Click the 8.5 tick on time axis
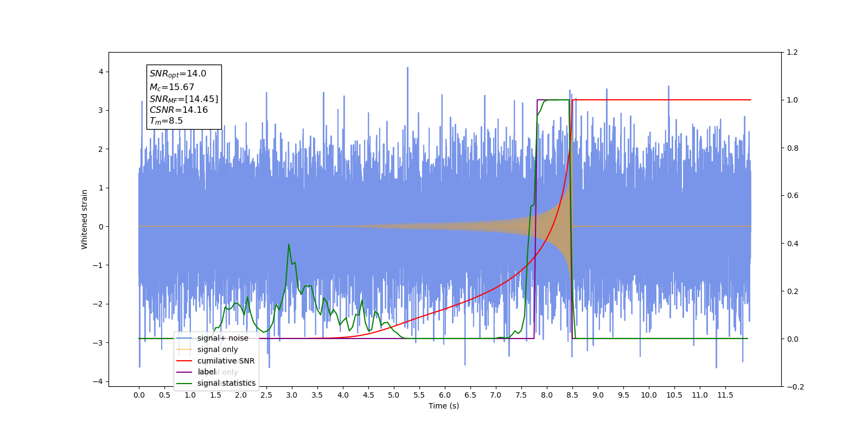868x434 pixels. [572, 395]
